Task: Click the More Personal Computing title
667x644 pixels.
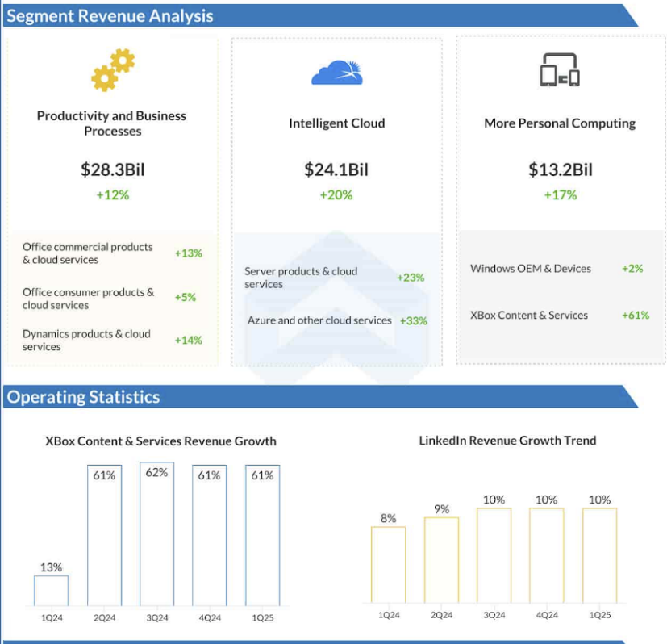Action: (560, 123)
